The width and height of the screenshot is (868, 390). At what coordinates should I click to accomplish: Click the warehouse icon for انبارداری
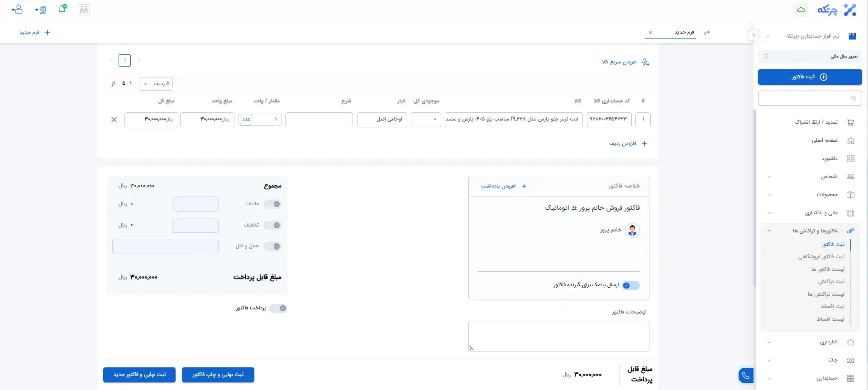coord(850,342)
